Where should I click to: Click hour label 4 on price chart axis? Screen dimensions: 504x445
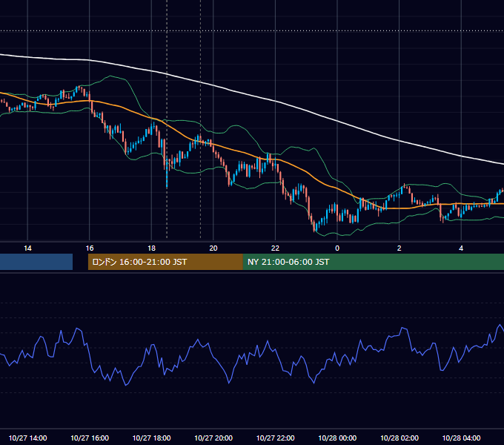461,248
